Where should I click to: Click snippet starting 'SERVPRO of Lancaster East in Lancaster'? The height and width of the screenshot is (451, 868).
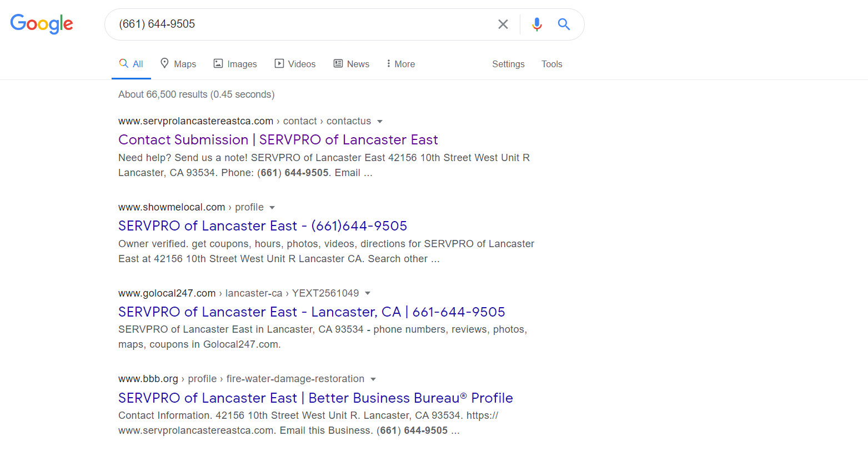pyautogui.click(x=323, y=337)
